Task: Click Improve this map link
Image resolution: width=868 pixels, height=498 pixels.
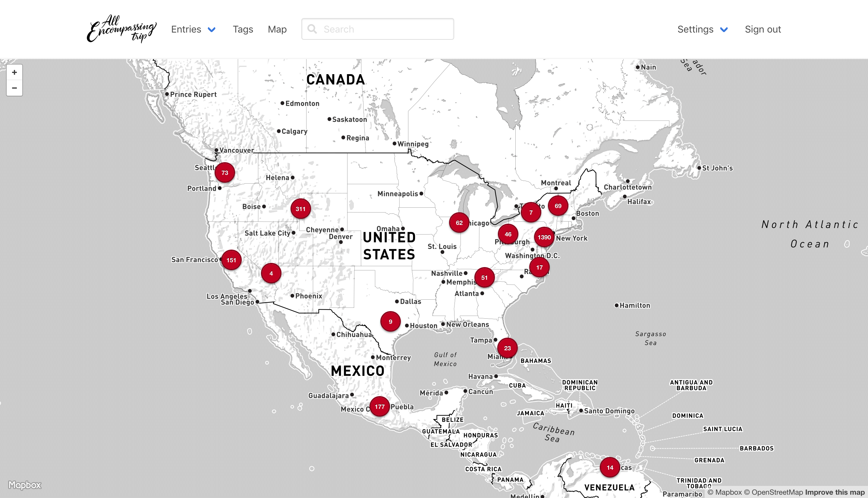Action: pos(835,492)
